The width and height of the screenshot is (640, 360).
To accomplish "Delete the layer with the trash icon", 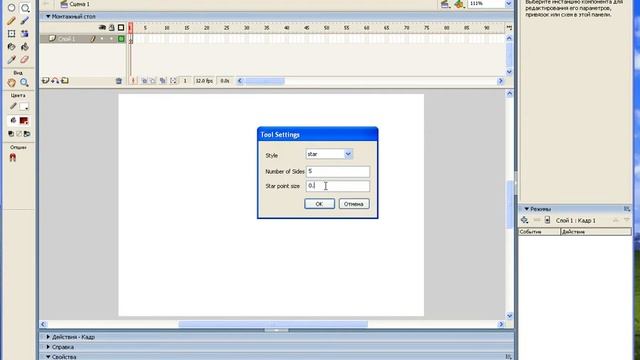I will point(119,81).
